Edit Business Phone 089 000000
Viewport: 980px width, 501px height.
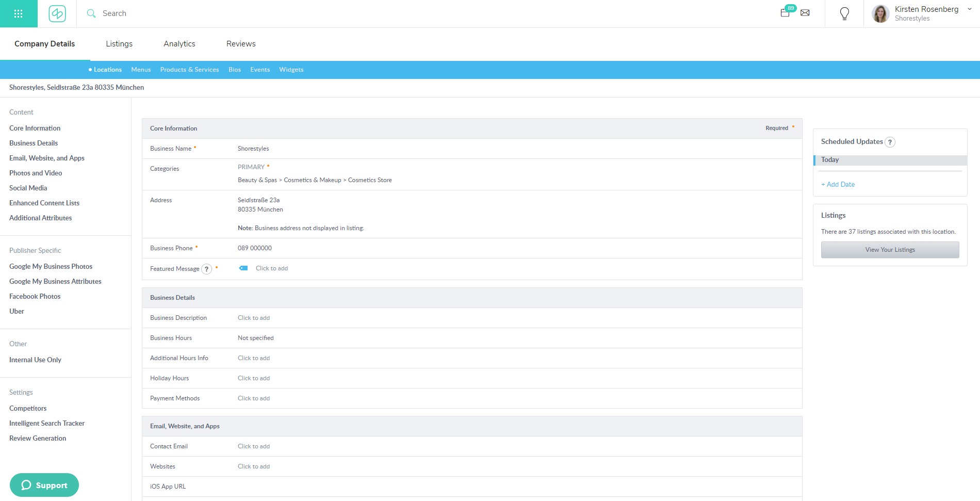click(x=255, y=248)
